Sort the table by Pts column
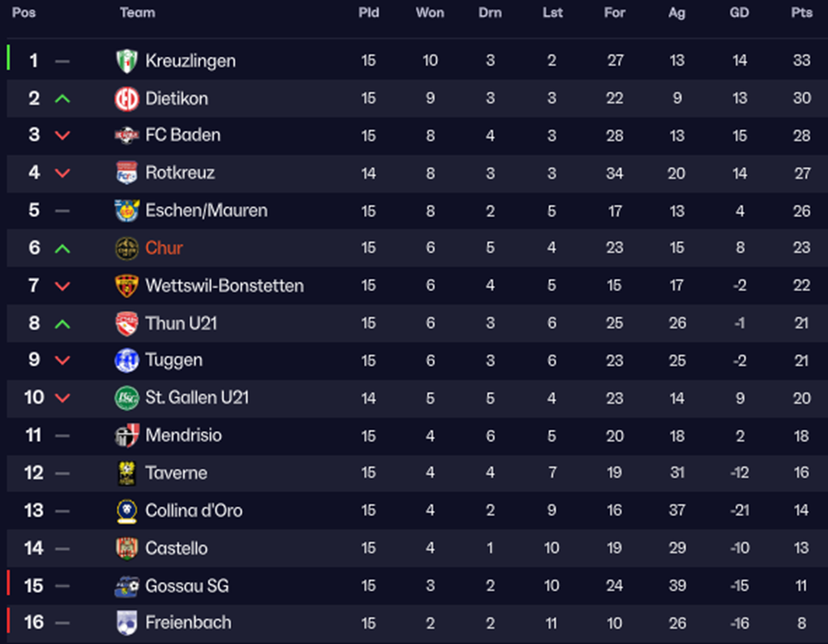 (x=801, y=13)
